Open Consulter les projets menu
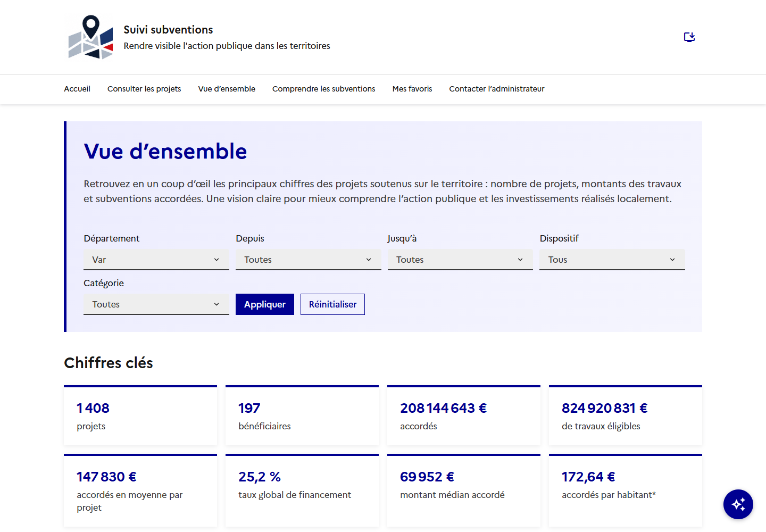Viewport: 766px width, 532px height. tap(144, 89)
